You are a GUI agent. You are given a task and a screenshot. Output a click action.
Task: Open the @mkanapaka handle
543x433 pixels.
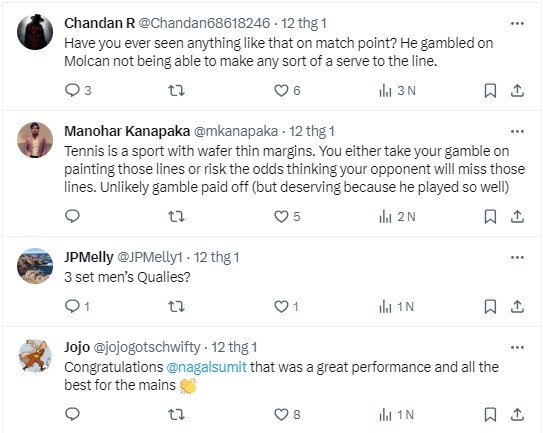click(236, 131)
